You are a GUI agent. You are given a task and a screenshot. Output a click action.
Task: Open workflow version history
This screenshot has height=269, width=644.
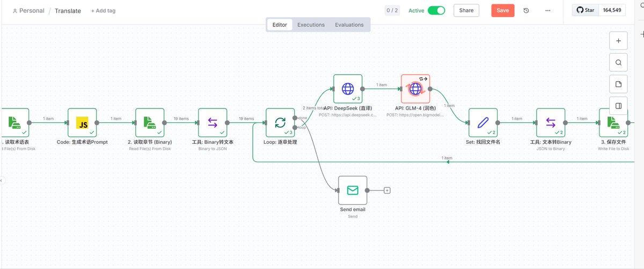point(526,10)
